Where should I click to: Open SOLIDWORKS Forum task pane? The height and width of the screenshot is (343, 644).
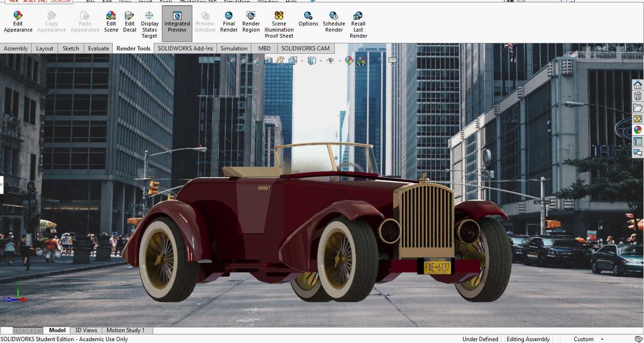pyautogui.click(x=638, y=153)
